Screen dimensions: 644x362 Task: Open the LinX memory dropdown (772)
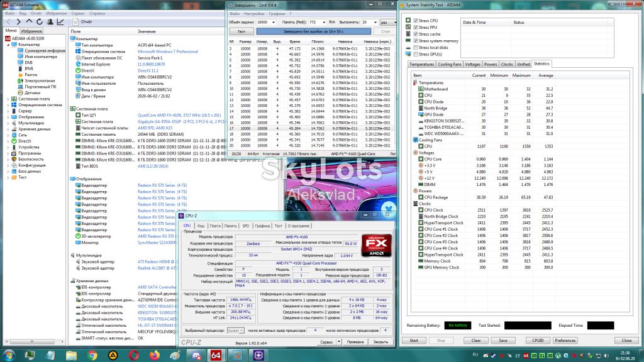324,22
